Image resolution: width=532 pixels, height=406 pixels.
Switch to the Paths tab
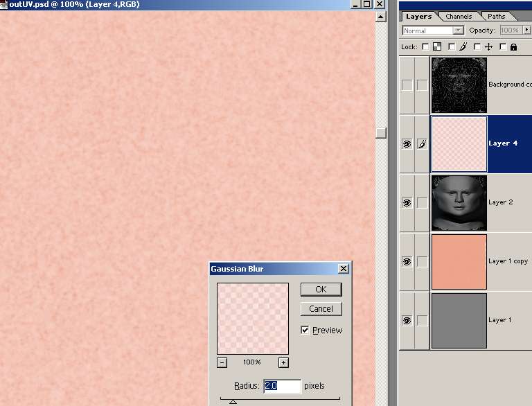(496, 16)
